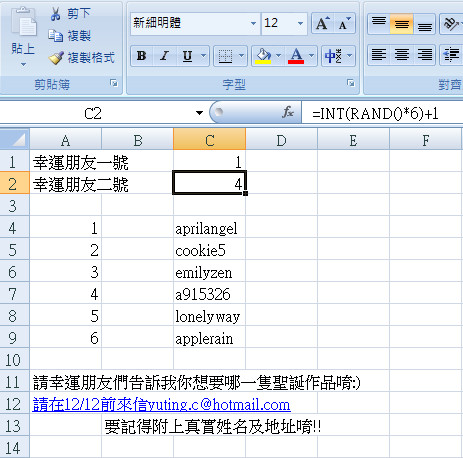Image resolution: width=463 pixels, height=458 pixels.
Task: Toggle Align Text Right
Action: point(425,55)
